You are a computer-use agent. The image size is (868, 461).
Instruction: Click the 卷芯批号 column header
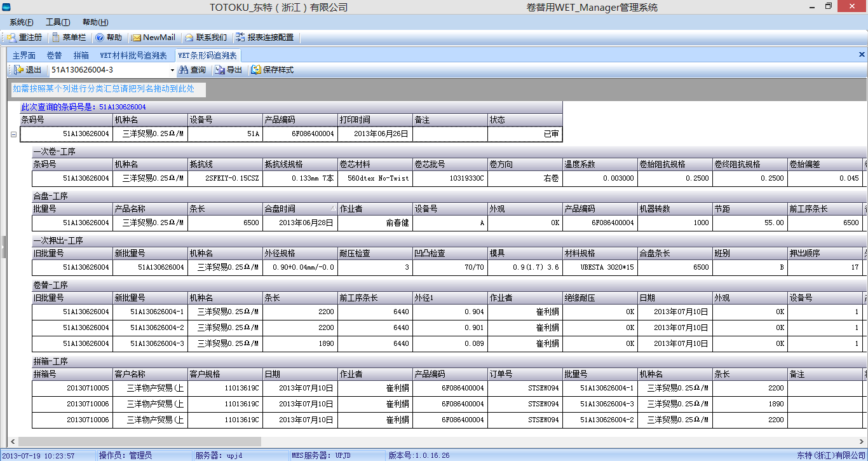(451, 164)
